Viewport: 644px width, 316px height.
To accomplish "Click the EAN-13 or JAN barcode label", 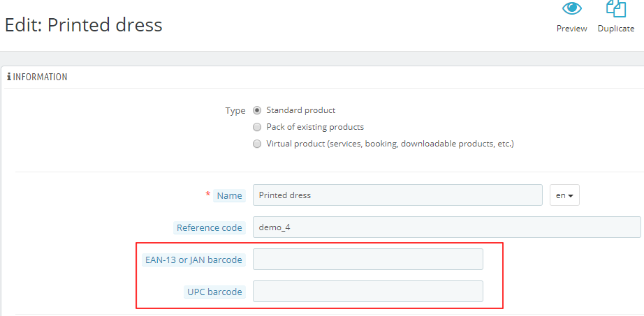I will tap(193, 259).
